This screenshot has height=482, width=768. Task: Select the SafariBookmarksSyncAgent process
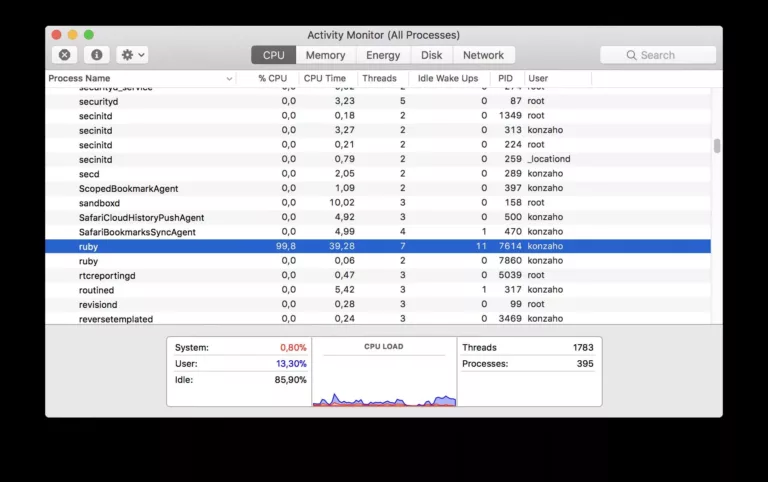[x=378, y=232]
